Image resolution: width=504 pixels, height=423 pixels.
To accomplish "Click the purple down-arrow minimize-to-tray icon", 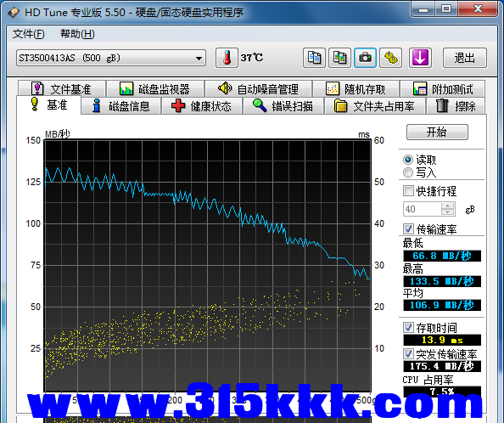I will click(420, 58).
